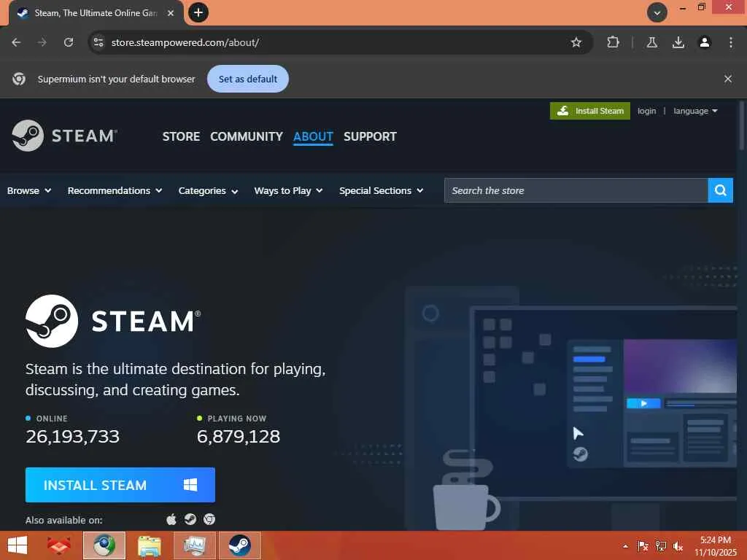Open the Windows Start button
This screenshot has width=747, height=560.
click(x=18, y=545)
